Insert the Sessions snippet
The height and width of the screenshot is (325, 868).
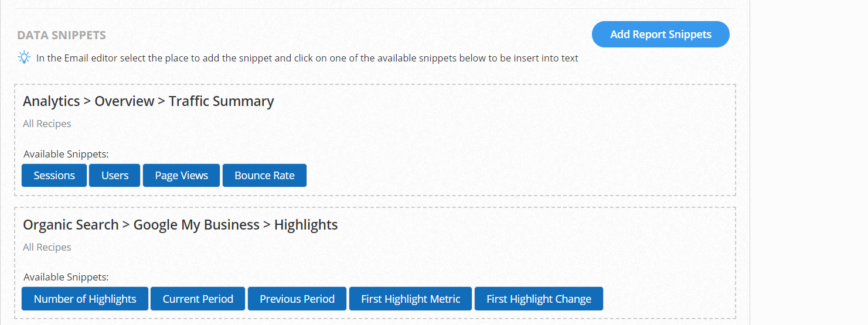click(x=55, y=176)
